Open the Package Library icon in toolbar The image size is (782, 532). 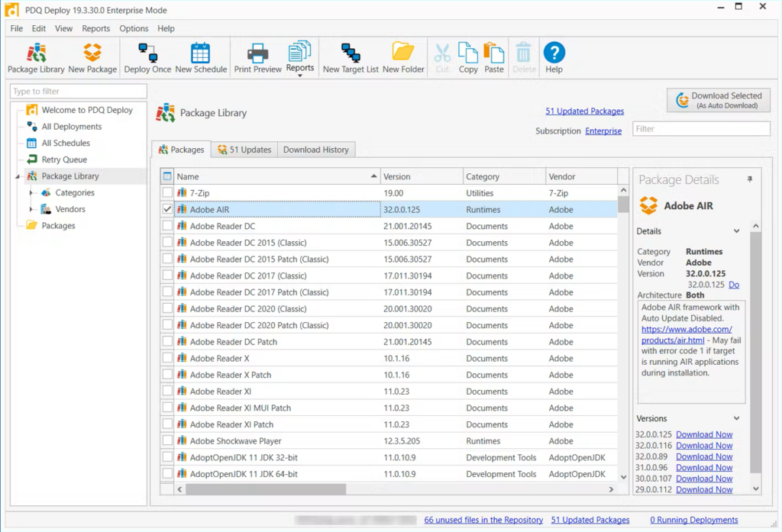[35, 56]
